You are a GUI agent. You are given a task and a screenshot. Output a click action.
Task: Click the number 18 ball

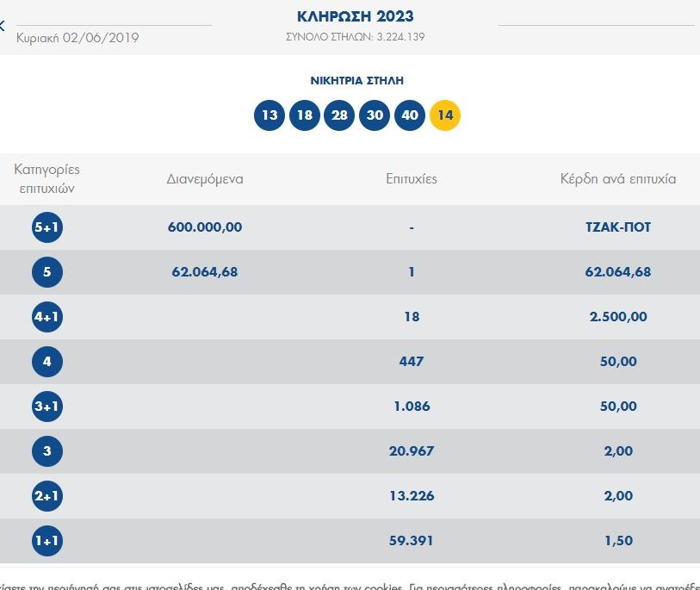(x=305, y=115)
